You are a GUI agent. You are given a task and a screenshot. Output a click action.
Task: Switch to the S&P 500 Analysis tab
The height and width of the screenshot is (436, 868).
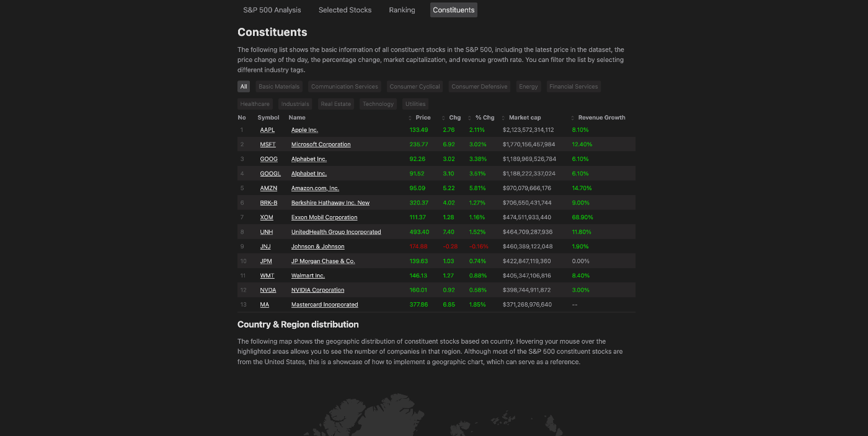pos(272,10)
